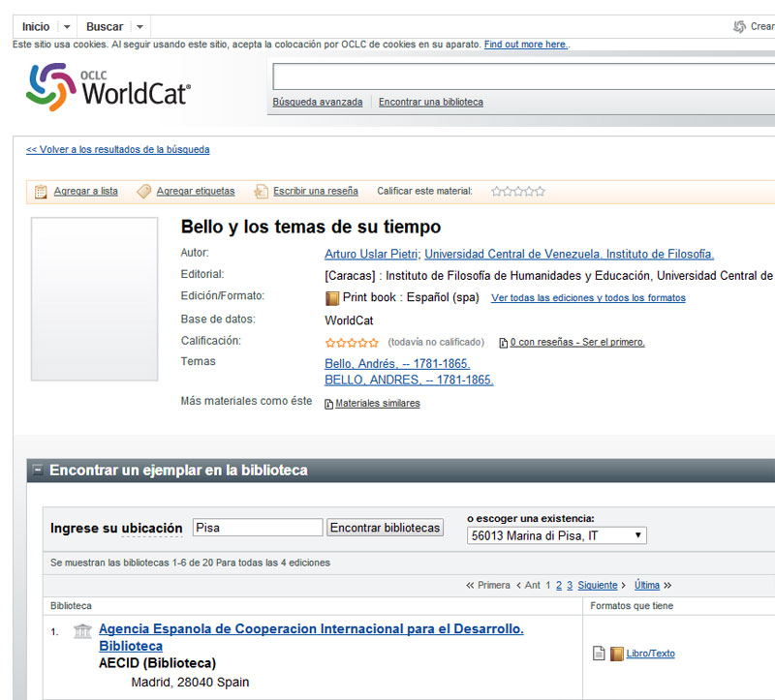
Task: Open author Arturo Uslar Pietri
Action: pos(371,254)
